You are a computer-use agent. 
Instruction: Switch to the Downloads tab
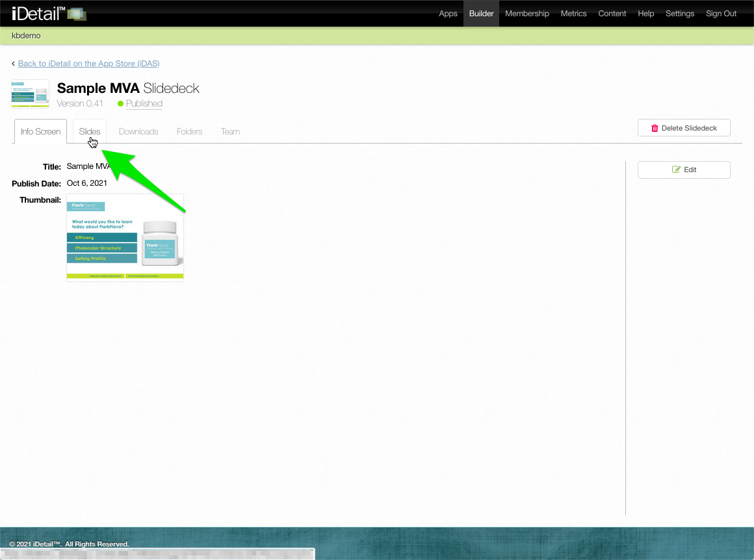pyautogui.click(x=138, y=131)
